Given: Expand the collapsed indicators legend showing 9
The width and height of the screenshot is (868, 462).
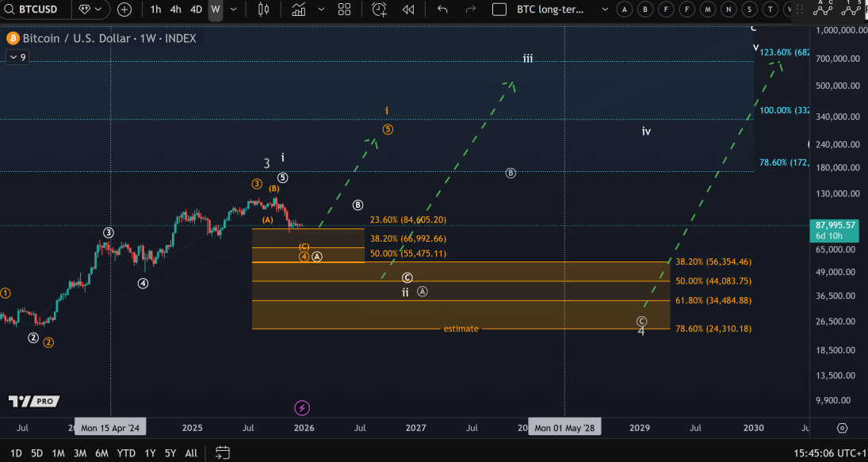Looking at the screenshot, I should point(17,57).
